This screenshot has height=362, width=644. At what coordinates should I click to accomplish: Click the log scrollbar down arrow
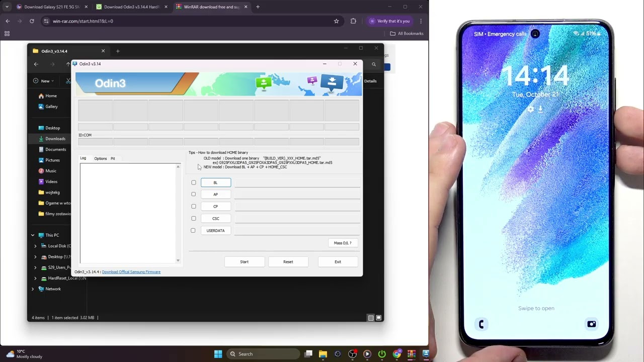tap(178, 260)
